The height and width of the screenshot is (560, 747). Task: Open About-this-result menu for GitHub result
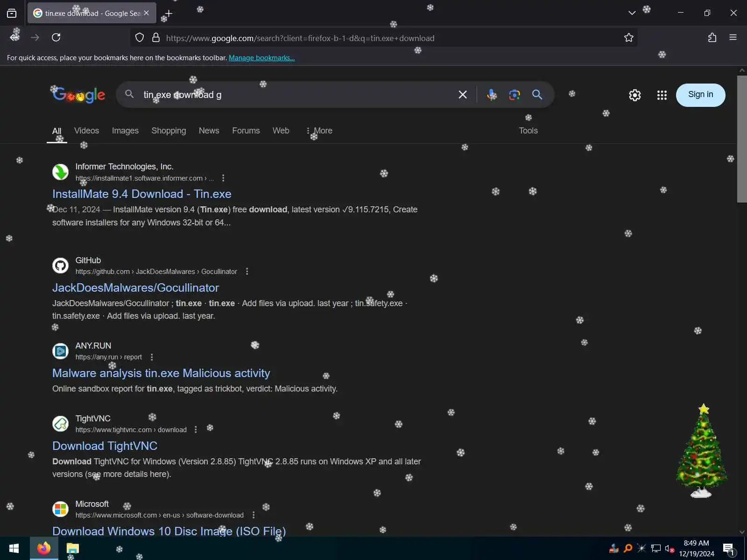click(x=247, y=272)
